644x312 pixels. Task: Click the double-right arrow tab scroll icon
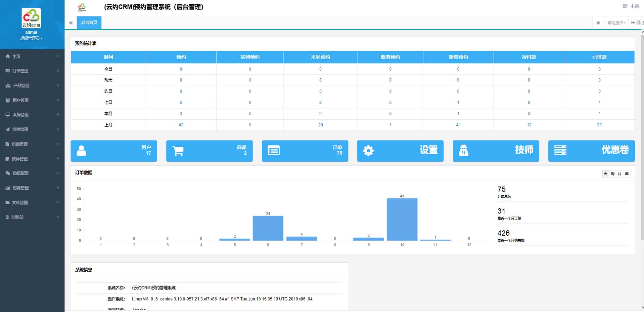pyautogui.click(x=598, y=23)
